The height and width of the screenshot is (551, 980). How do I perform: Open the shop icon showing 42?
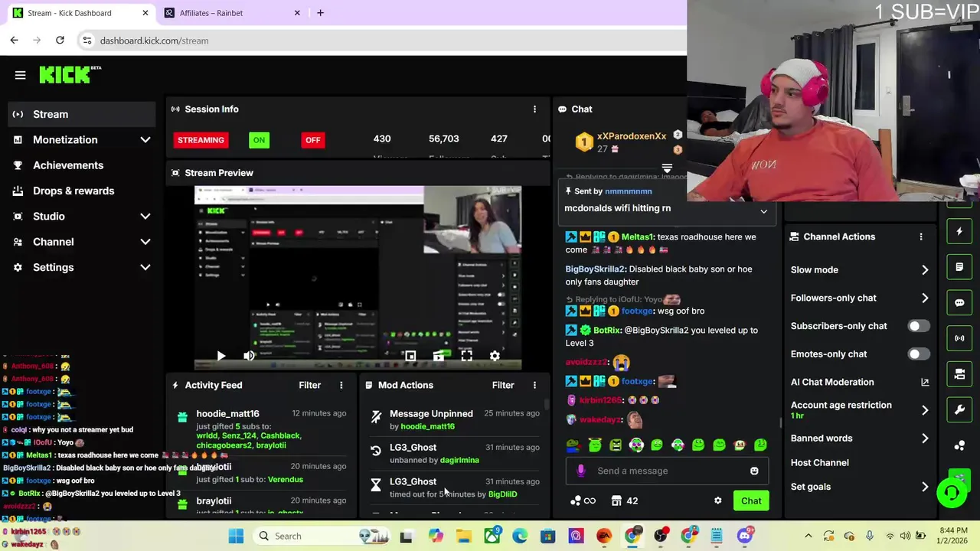click(x=625, y=500)
